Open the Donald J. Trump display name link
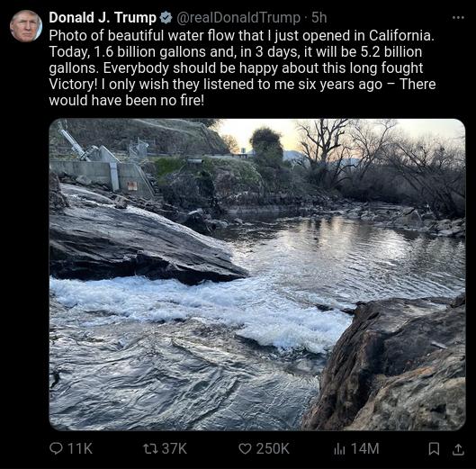Viewport: 476px width, 469px height. (x=103, y=18)
